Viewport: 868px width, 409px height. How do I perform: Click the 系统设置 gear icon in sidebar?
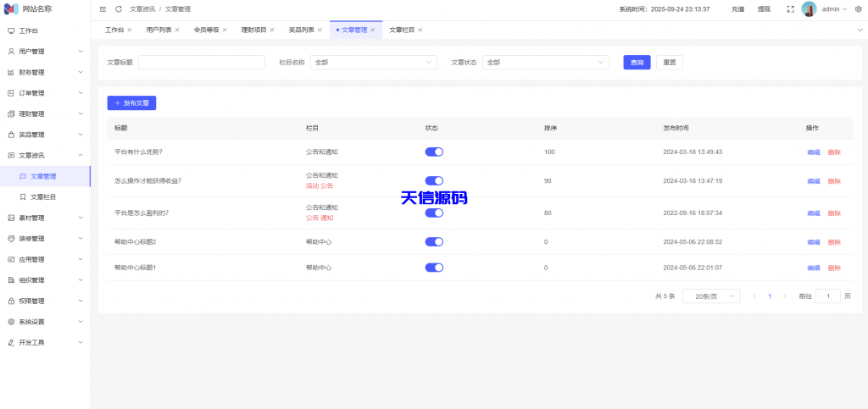[x=11, y=322]
